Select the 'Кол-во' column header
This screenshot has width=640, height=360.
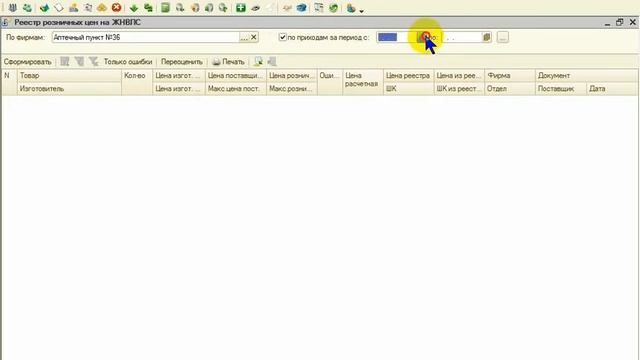(x=137, y=82)
